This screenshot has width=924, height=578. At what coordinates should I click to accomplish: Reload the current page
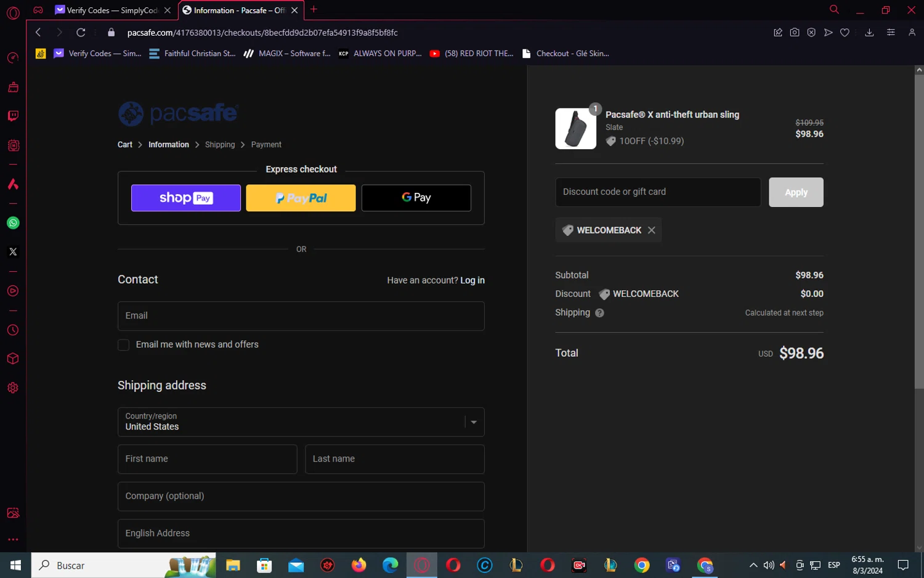[x=81, y=32]
